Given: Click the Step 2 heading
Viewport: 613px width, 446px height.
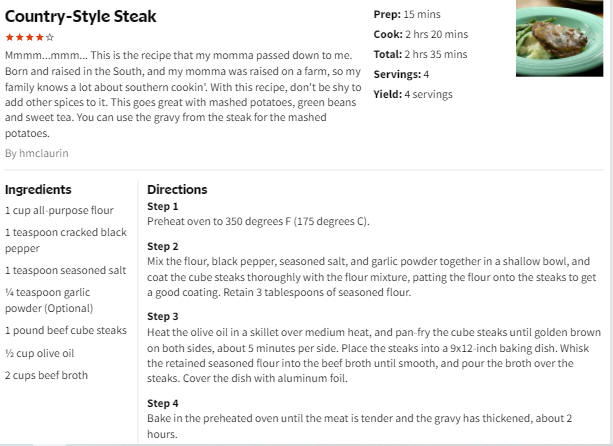Looking at the screenshot, I should click(x=163, y=246).
